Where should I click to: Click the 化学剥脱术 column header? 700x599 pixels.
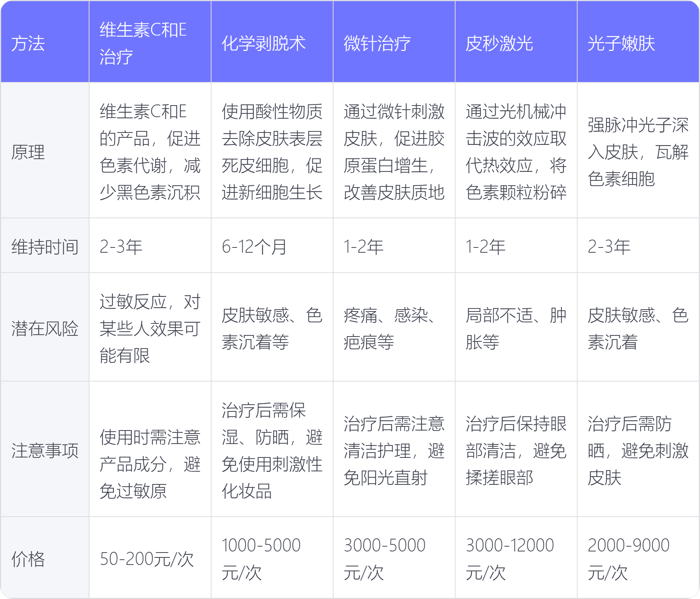[264, 43]
